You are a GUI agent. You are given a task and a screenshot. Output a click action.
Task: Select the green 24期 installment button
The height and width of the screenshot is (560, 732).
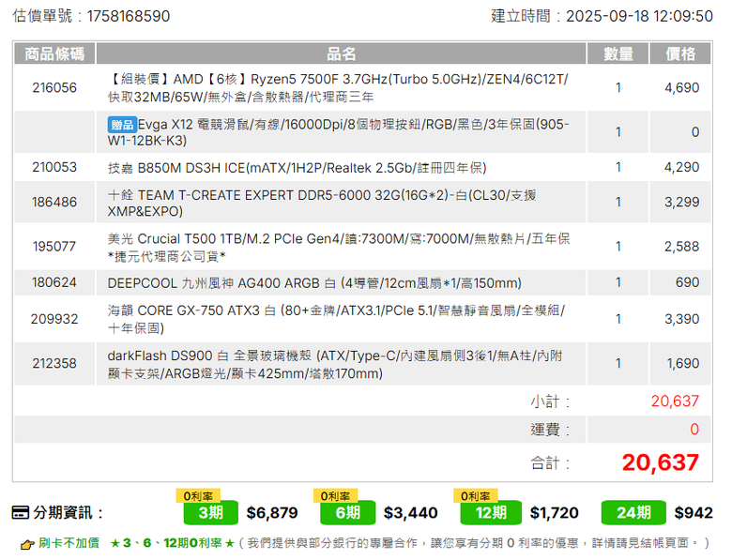click(x=633, y=513)
